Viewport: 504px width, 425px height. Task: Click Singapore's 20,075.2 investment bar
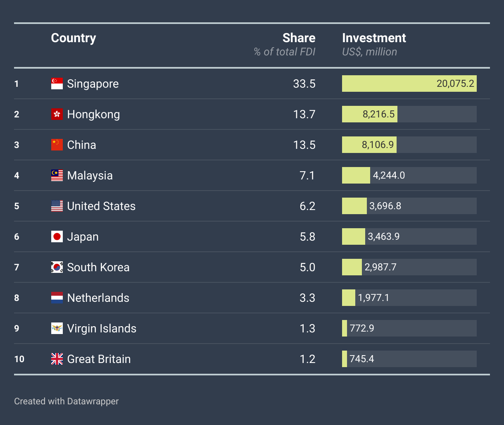(x=409, y=84)
